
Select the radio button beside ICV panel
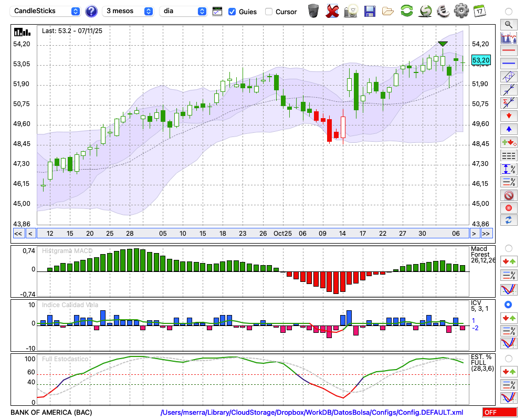point(508,304)
